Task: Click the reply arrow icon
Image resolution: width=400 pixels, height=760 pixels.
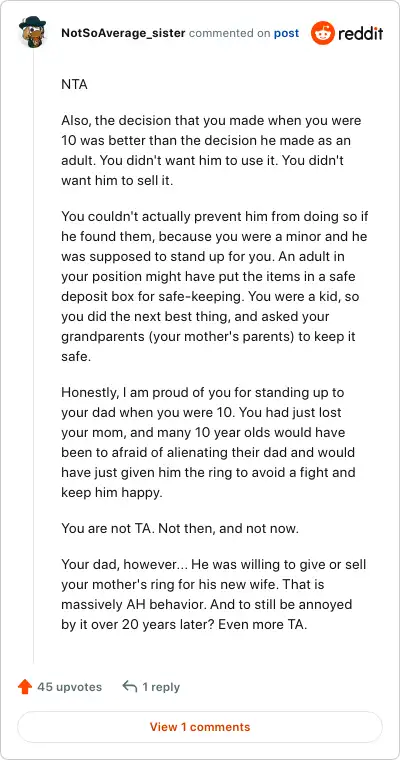Action: [x=130, y=686]
